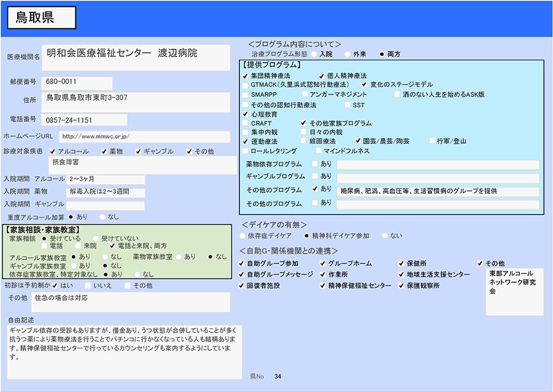Toggle the ギャンブル checkbox under 診療対象疾患
This screenshot has width=553, height=392.
point(139,152)
